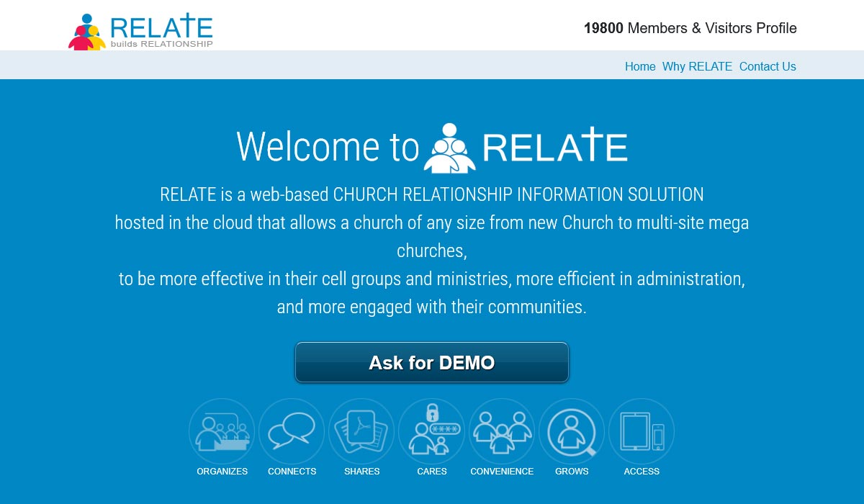
Task: Select the Grows magnifier icon
Action: coord(572,431)
